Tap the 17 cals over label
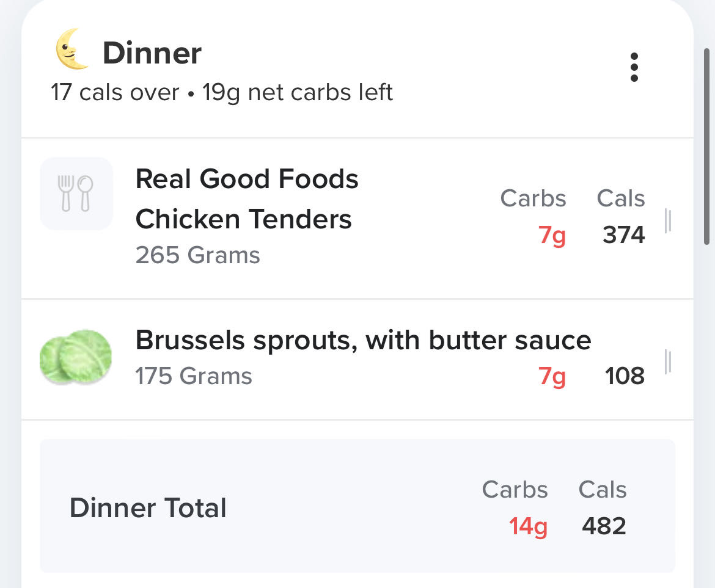715x588 pixels. point(114,92)
